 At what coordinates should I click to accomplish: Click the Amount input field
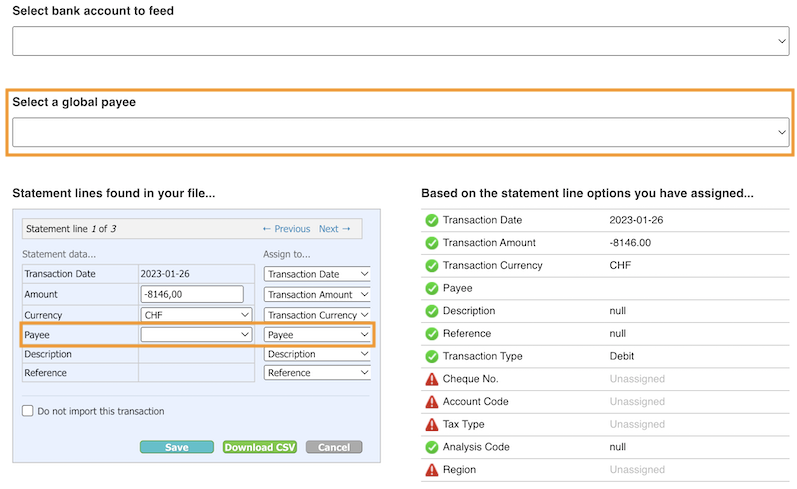[x=192, y=294]
